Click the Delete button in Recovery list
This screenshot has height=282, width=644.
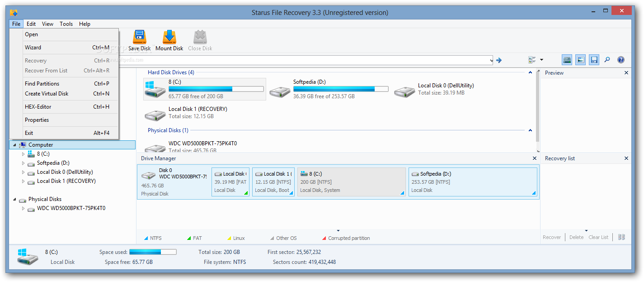click(x=576, y=237)
